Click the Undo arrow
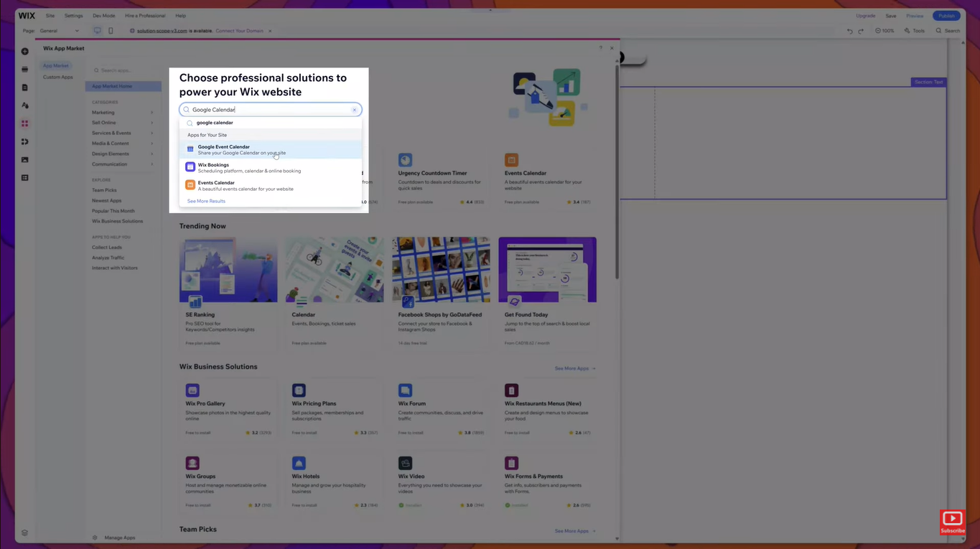 tap(850, 31)
